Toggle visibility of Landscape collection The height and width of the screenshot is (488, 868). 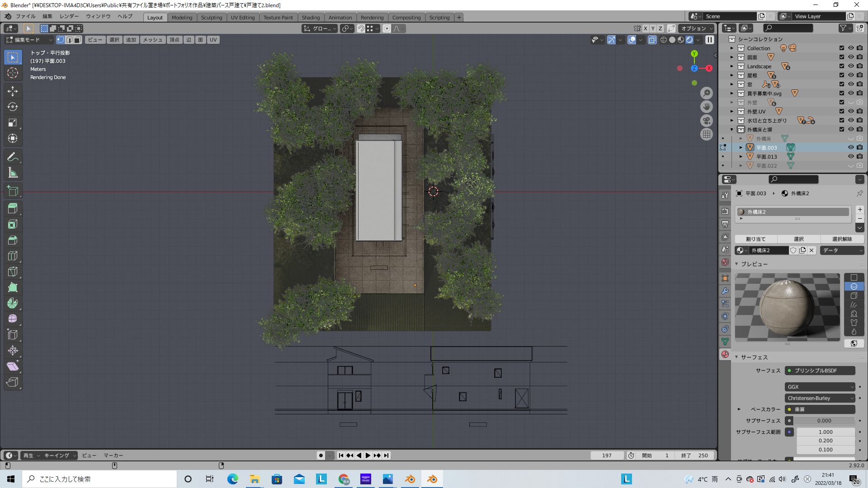[x=850, y=66]
